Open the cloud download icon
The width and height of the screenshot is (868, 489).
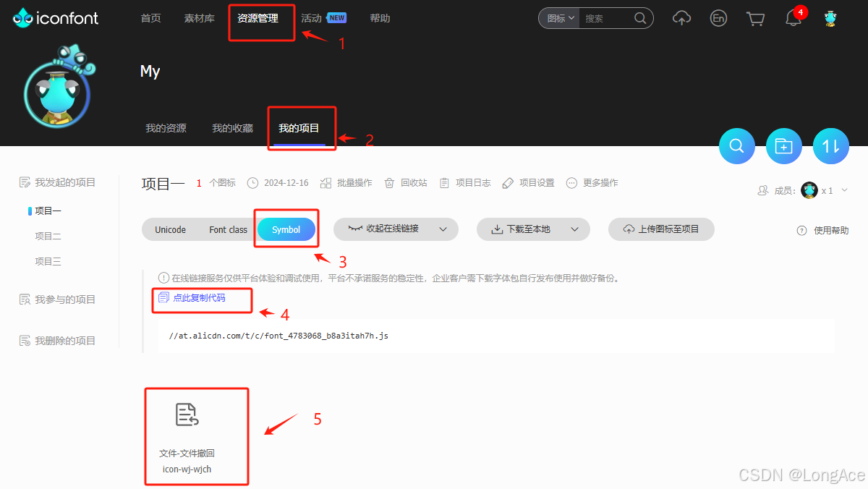(681, 17)
